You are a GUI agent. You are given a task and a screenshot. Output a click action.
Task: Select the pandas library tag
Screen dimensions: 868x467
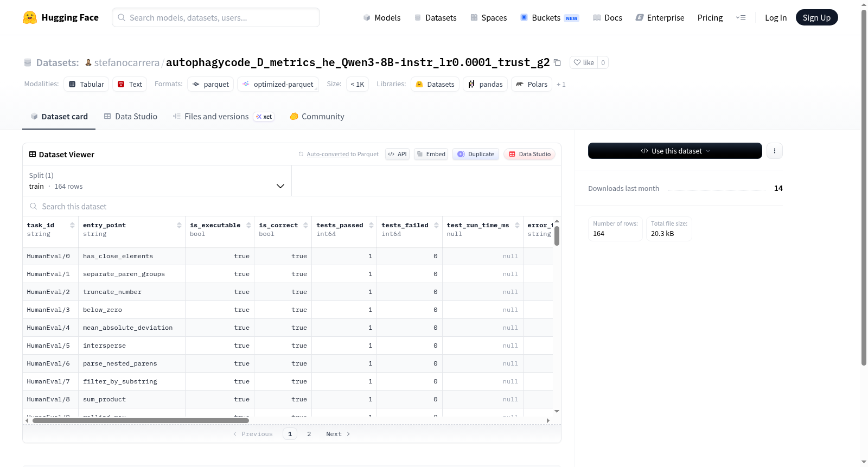[486, 84]
